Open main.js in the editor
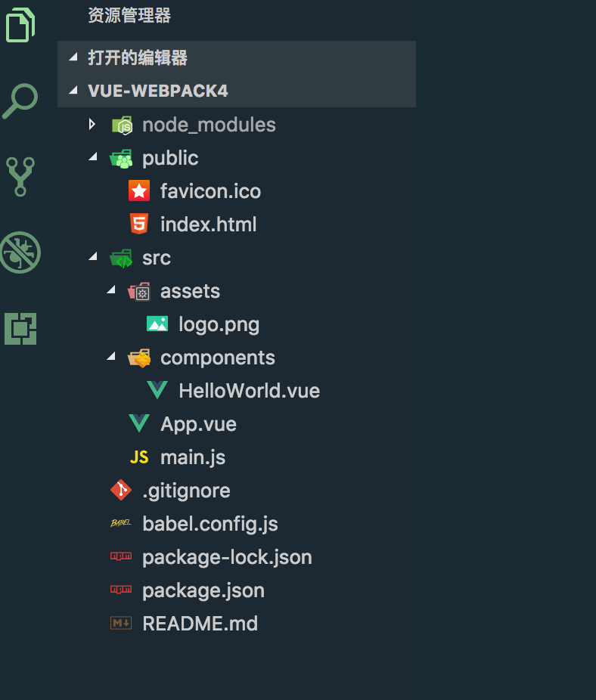This screenshot has height=700, width=596. coord(193,457)
